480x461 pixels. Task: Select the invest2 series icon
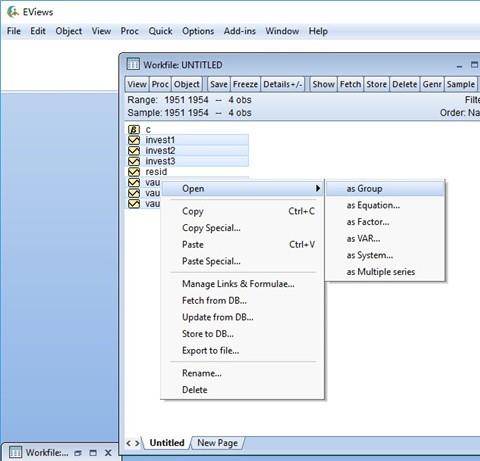[134, 151]
